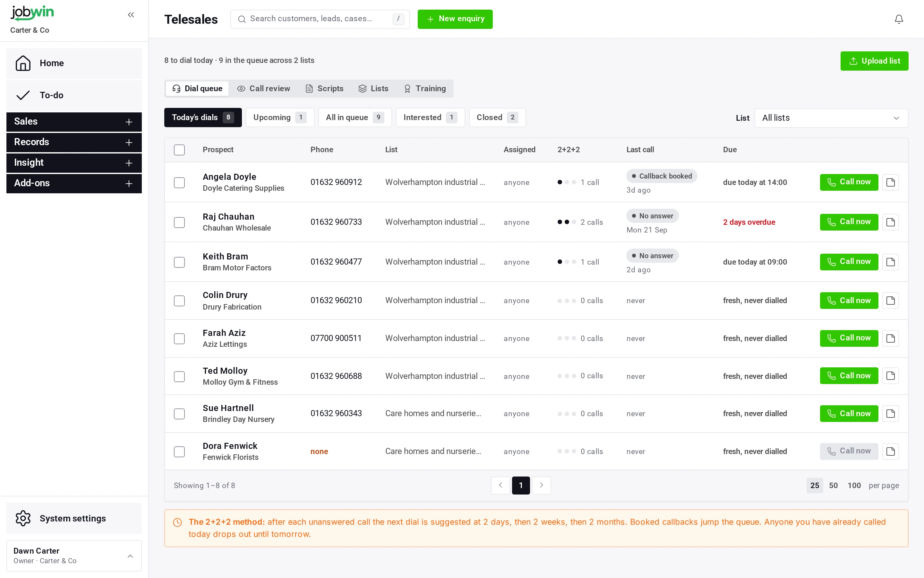The image size is (924, 578).
Task: Tick the checkbox for Sue Hartnell
Action: tap(179, 414)
